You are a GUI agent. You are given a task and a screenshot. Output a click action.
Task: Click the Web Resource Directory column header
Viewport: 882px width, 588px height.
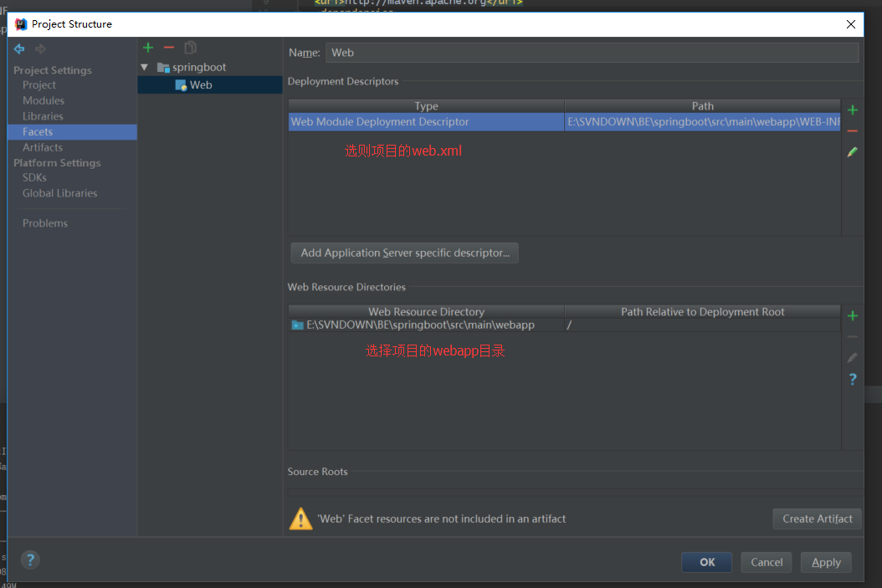click(x=426, y=312)
